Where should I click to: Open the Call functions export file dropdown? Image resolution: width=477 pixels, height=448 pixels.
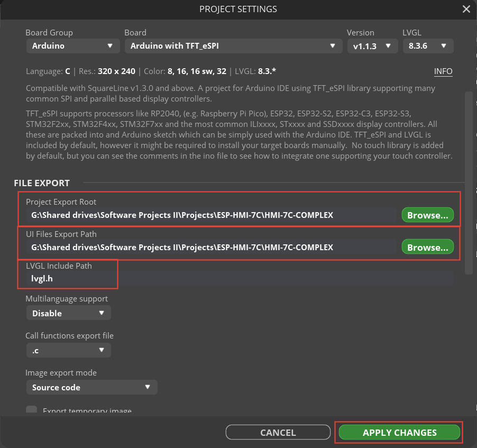click(x=68, y=350)
